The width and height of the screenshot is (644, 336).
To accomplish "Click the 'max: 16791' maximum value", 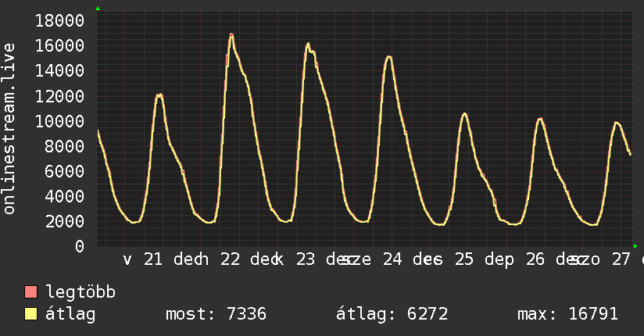I will tap(567, 314).
